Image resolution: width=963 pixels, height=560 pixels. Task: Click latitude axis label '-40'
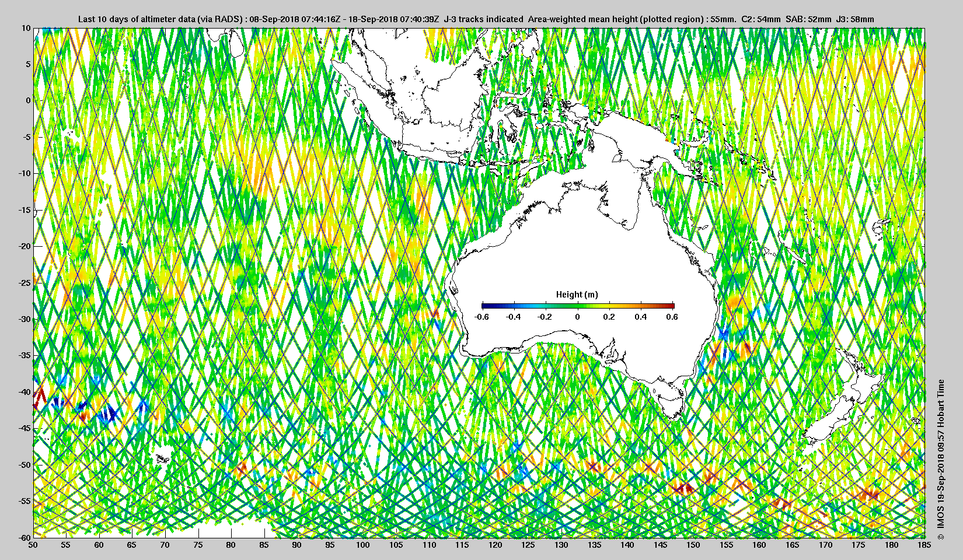[x=24, y=392]
